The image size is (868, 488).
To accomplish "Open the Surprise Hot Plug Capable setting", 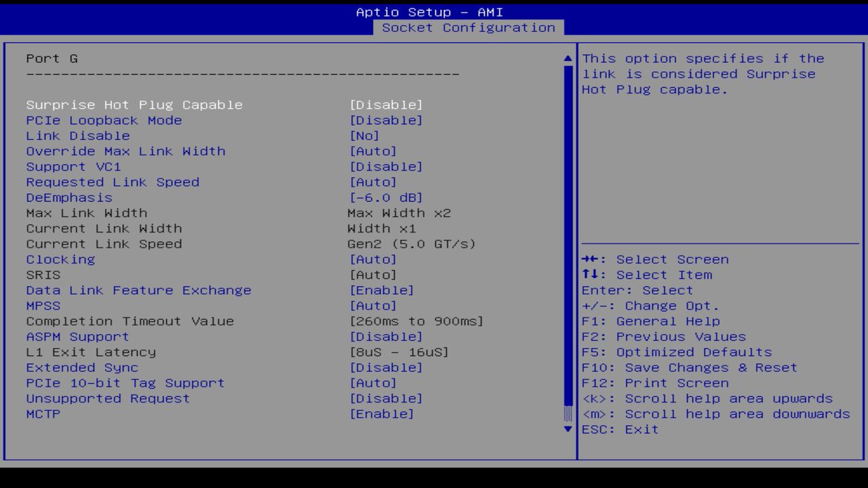I will click(134, 104).
